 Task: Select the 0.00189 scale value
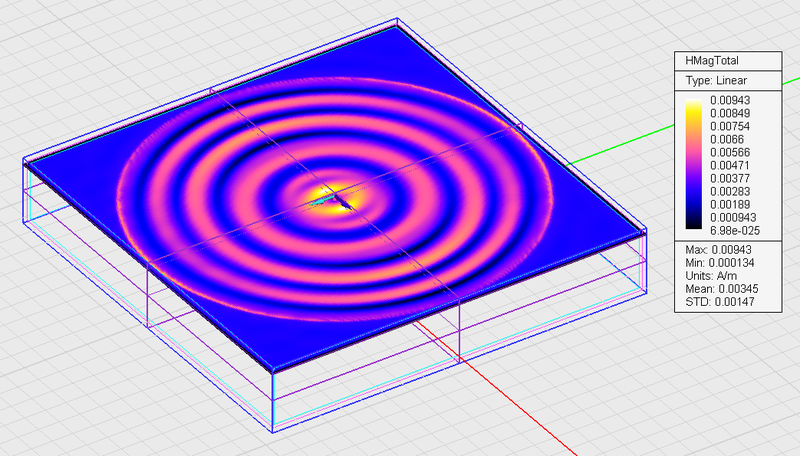coord(730,205)
